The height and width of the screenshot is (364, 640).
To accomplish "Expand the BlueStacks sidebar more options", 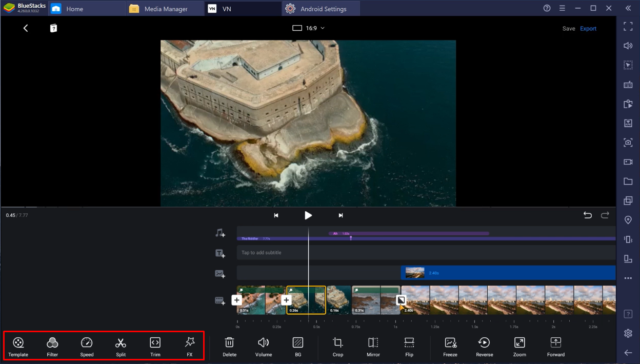I will point(628,278).
